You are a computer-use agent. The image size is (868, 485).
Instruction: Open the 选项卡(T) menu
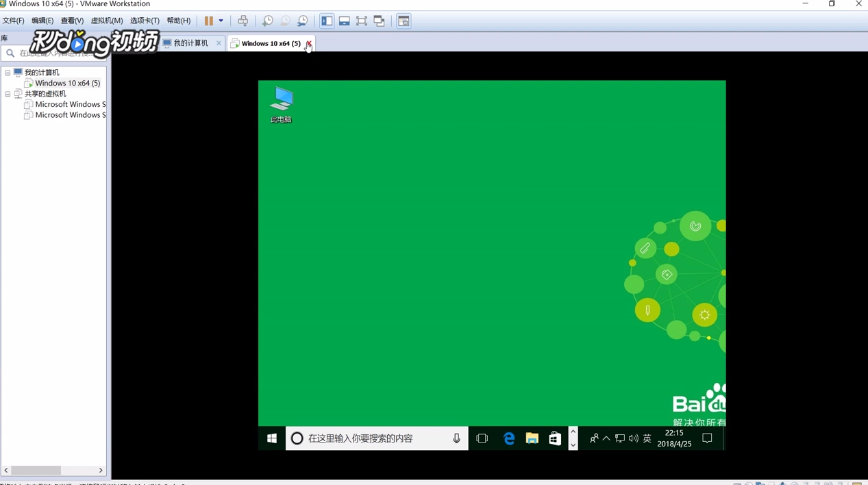[x=145, y=21]
